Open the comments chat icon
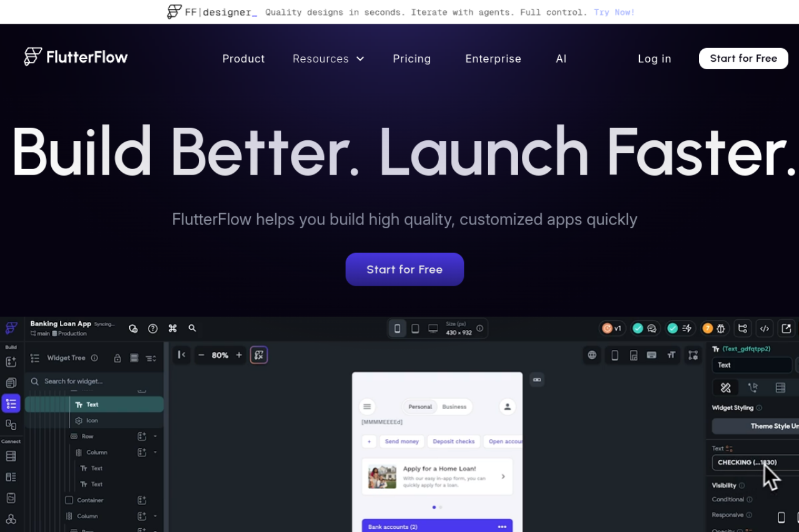Viewport: 799px width, 532px height. (652, 328)
